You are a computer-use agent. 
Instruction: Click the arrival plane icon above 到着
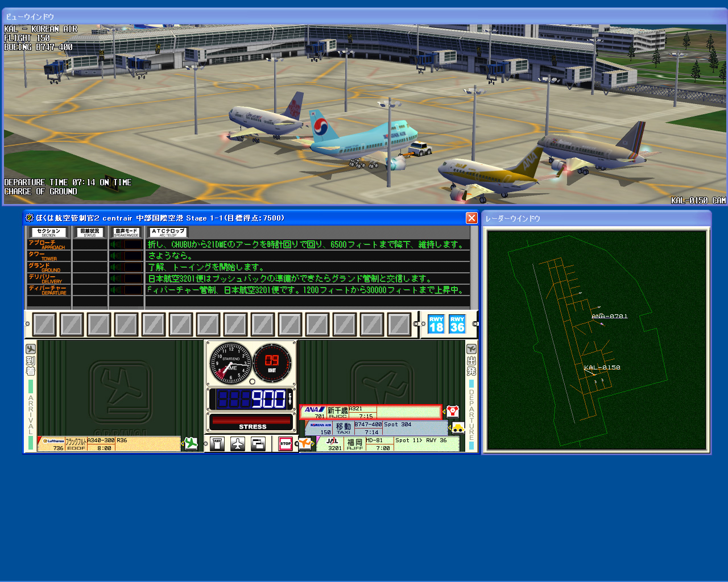[31, 349]
